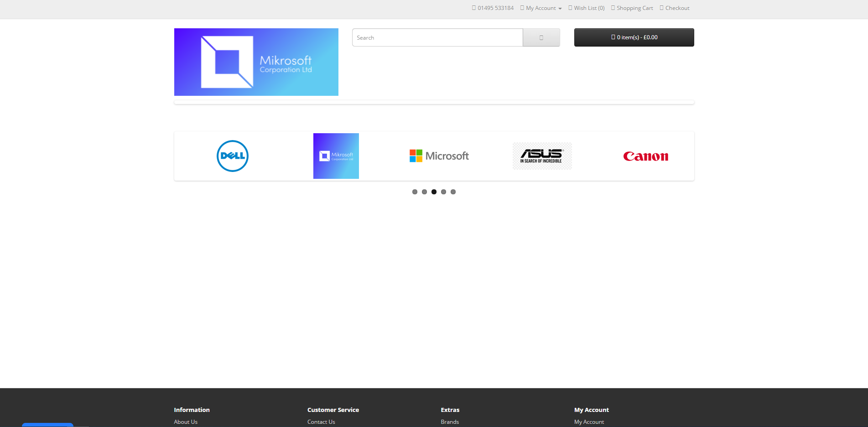The image size is (868, 427).
Task: Click inside the Search input field
Action: [437, 37]
